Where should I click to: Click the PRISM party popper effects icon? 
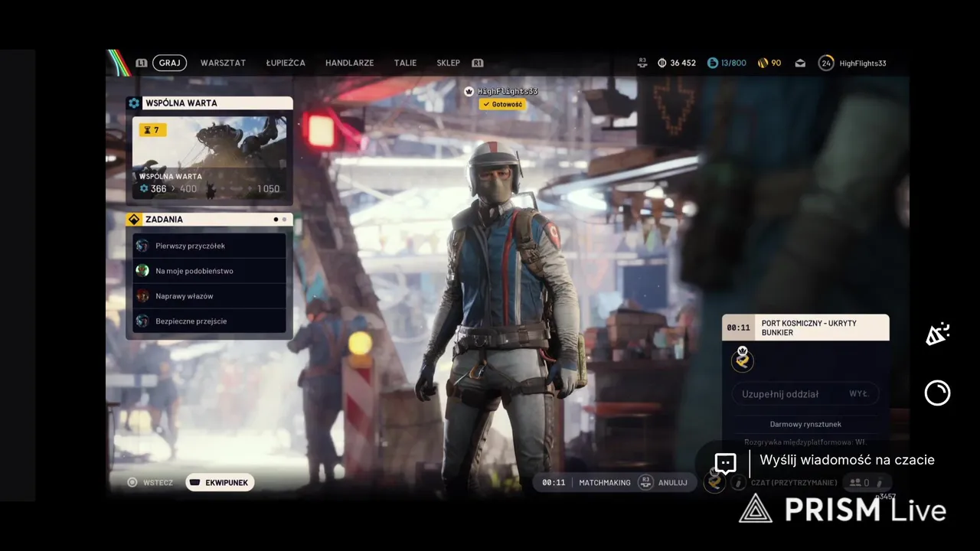(x=937, y=334)
